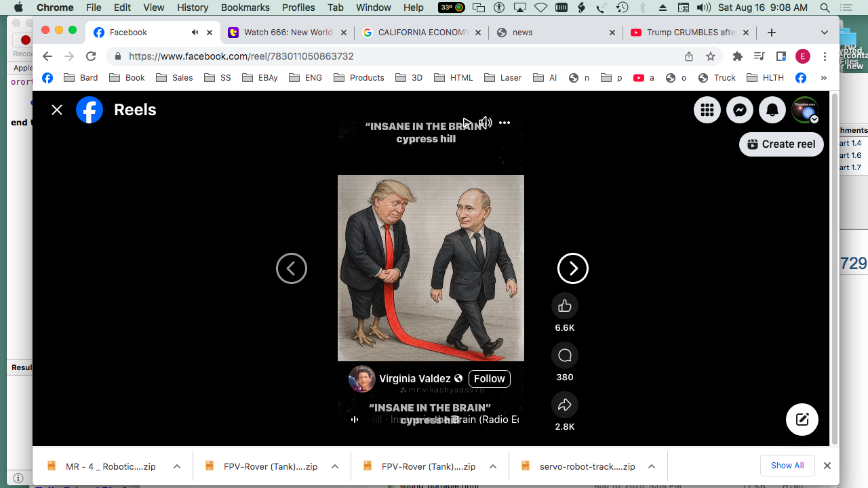Expand the hidden bookmarks overflow chevron
The width and height of the screenshot is (868, 488).
[823, 78]
